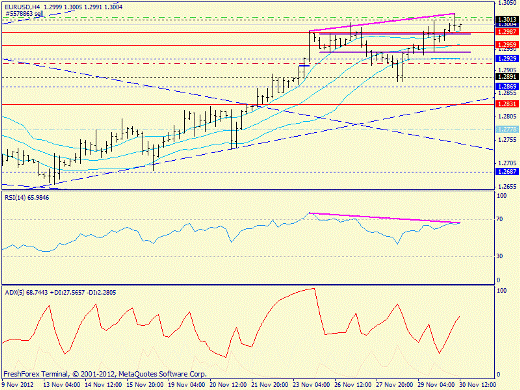This screenshot has width=520, height=390.
Task: Click the 30 level label on RSI scale
Action: click(499, 256)
